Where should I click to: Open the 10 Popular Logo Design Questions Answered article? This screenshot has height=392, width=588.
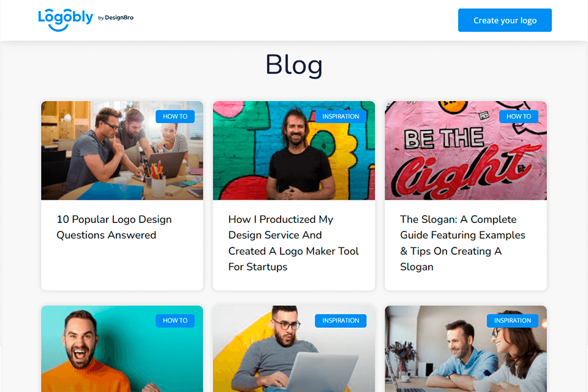click(x=114, y=227)
